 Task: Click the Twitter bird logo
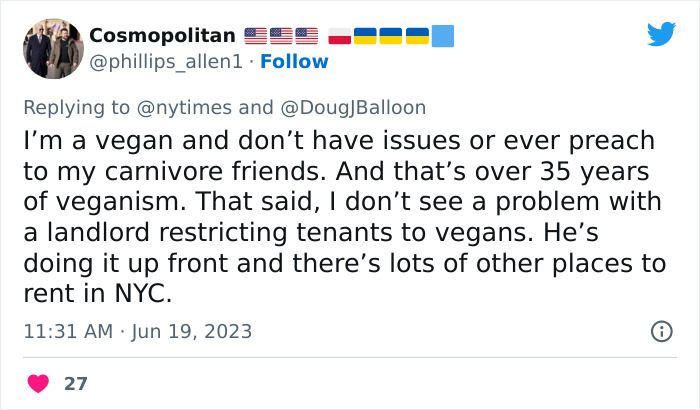661,35
